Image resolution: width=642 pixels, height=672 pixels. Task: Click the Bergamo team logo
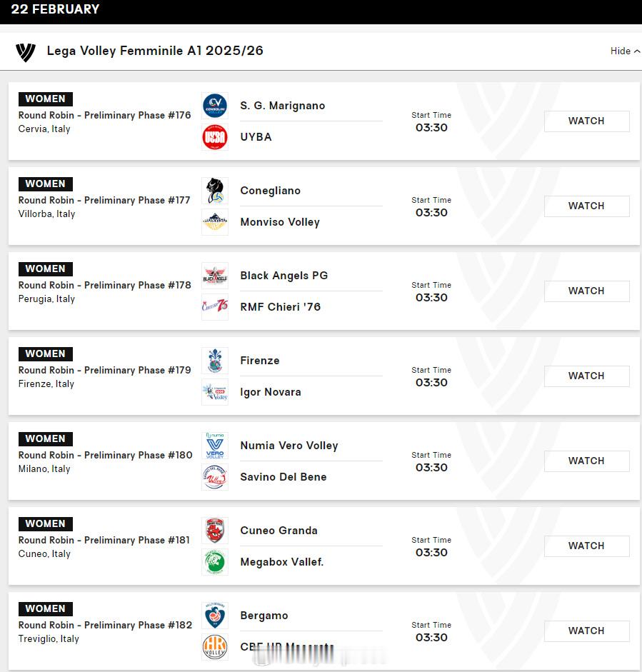(x=215, y=616)
